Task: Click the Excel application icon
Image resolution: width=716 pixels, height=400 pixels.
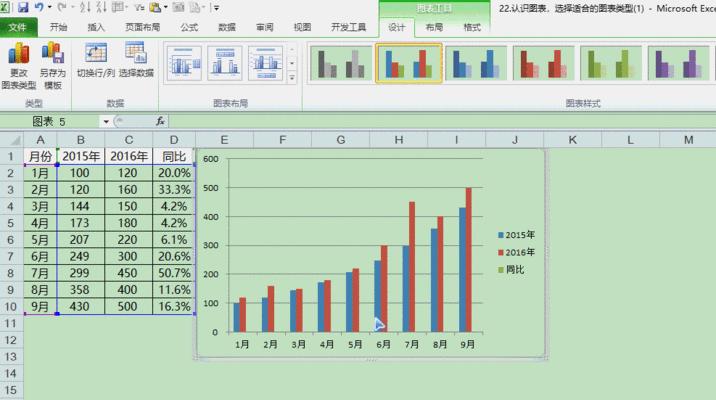Action: pyautogui.click(x=5, y=7)
